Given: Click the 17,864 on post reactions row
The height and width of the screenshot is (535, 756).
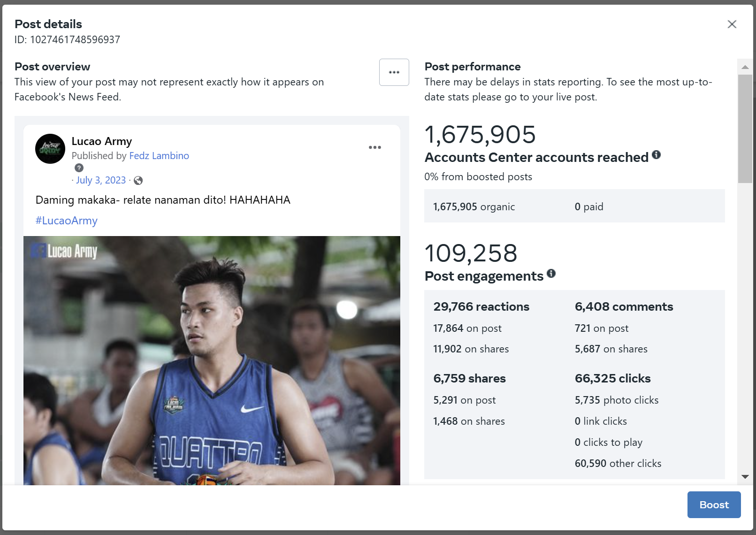Looking at the screenshot, I should (467, 328).
